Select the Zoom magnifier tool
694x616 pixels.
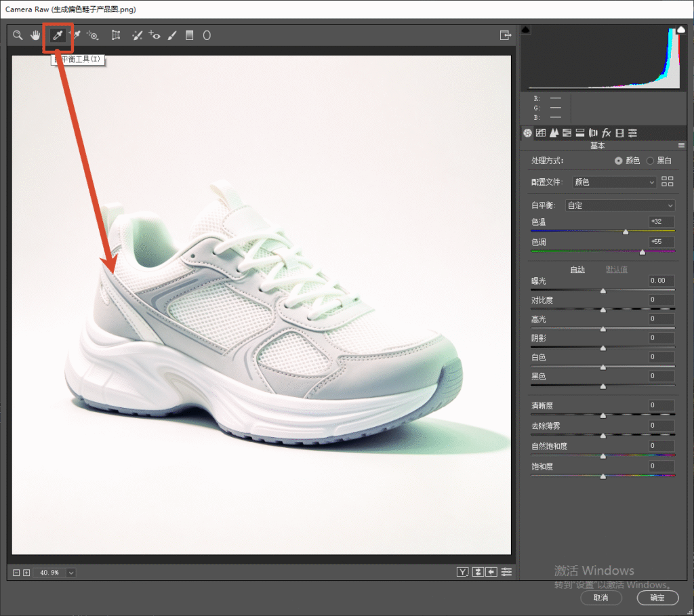[x=18, y=35]
